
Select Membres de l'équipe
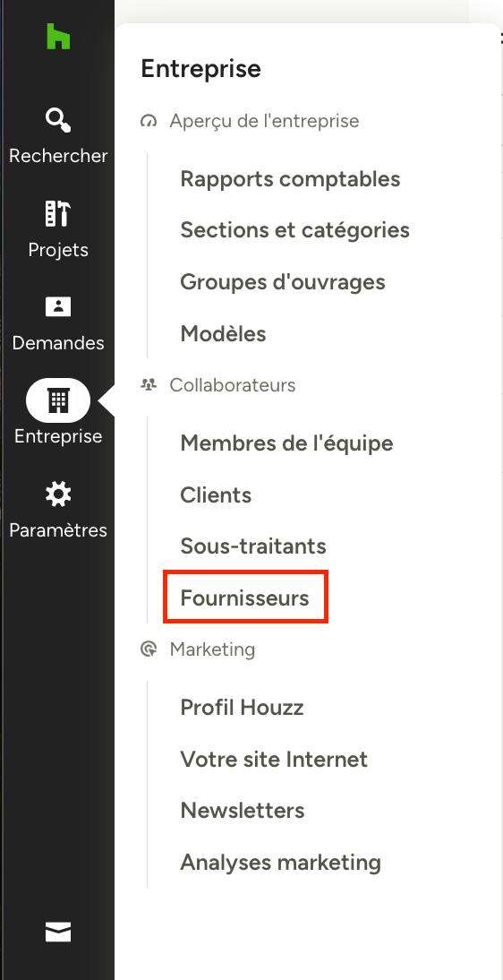coord(286,443)
